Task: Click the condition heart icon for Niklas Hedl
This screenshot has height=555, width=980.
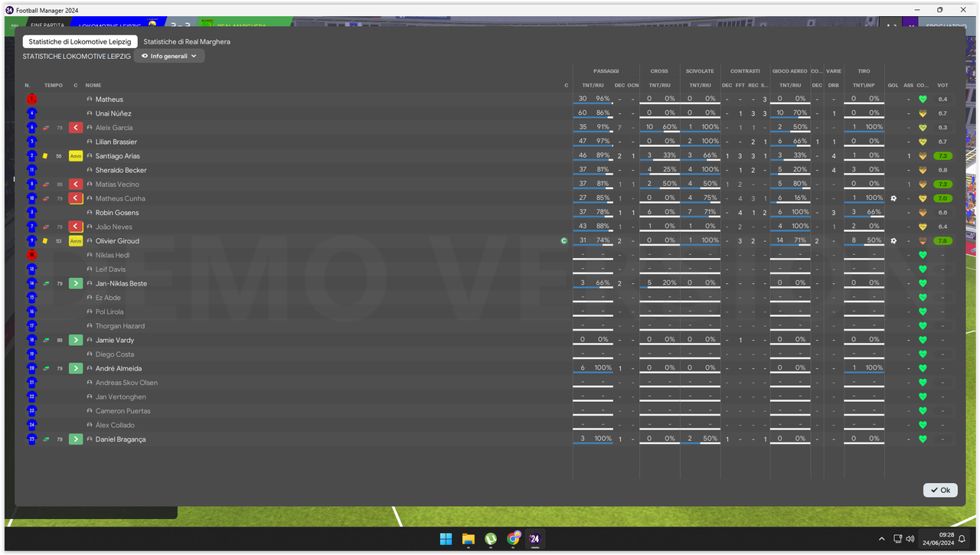Action: coord(923,255)
